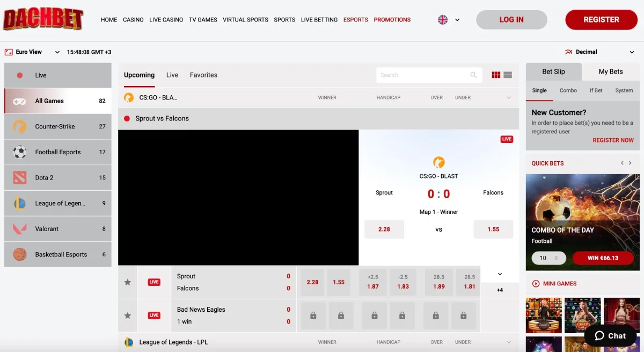
Task: Open the Chat widget
Action: point(610,336)
